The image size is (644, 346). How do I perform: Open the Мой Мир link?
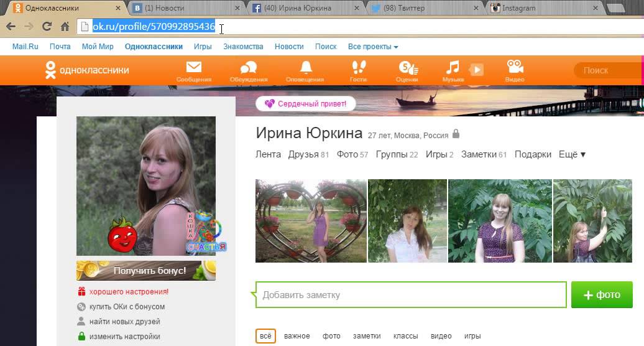(x=98, y=47)
